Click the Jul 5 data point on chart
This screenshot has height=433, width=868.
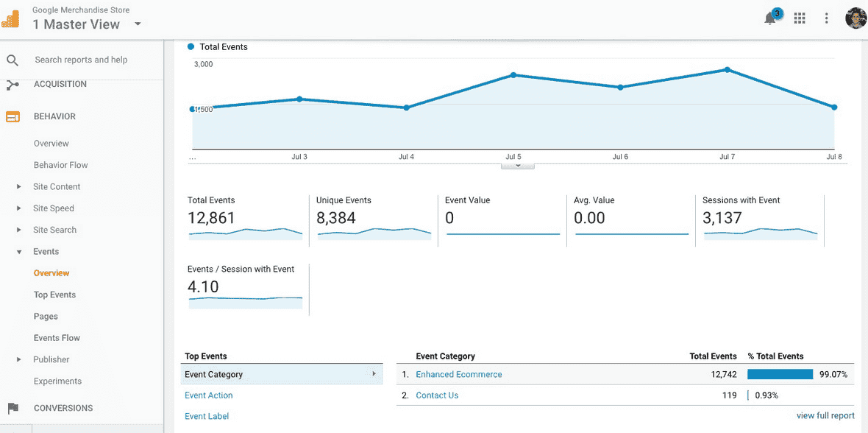coord(513,75)
